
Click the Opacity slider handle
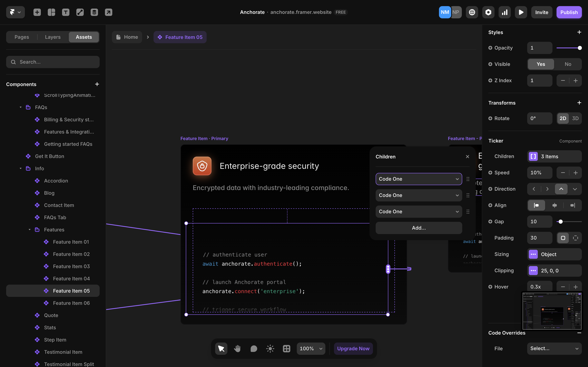point(579,48)
